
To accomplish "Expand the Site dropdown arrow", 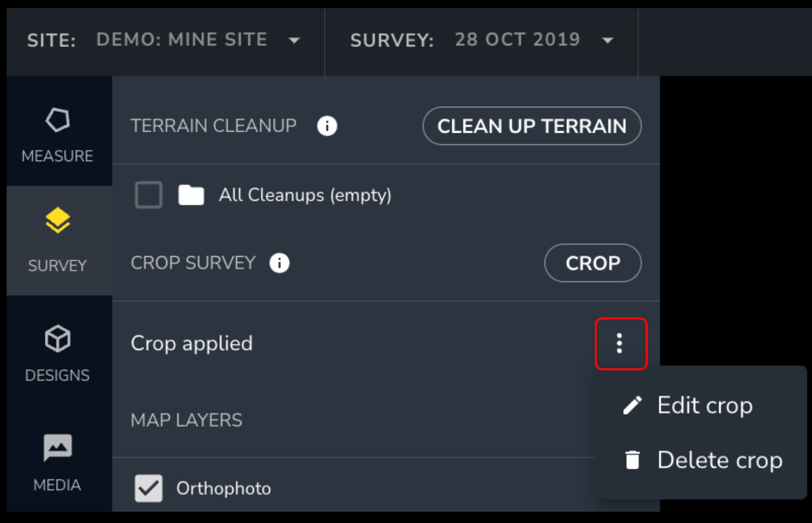I will tap(294, 40).
